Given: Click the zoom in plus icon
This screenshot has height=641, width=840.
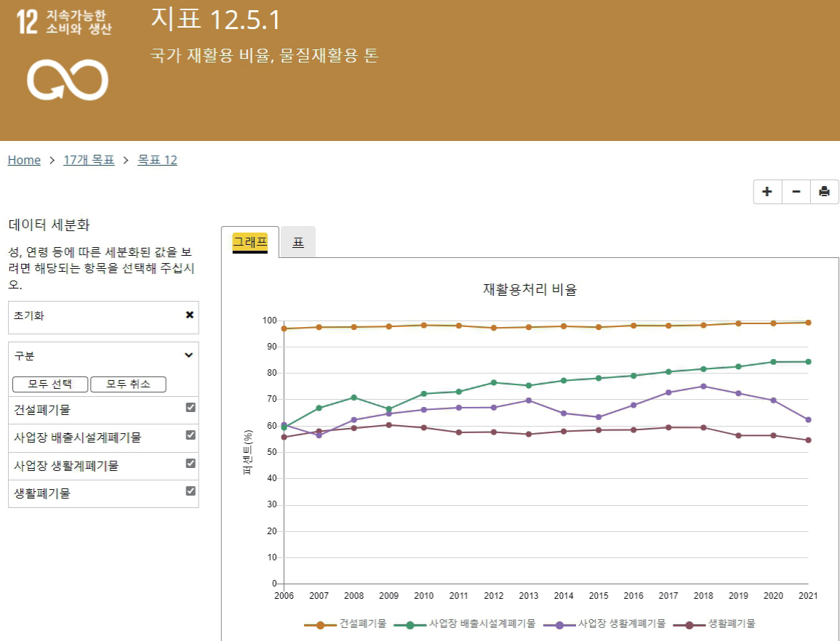Looking at the screenshot, I should pyautogui.click(x=767, y=192).
